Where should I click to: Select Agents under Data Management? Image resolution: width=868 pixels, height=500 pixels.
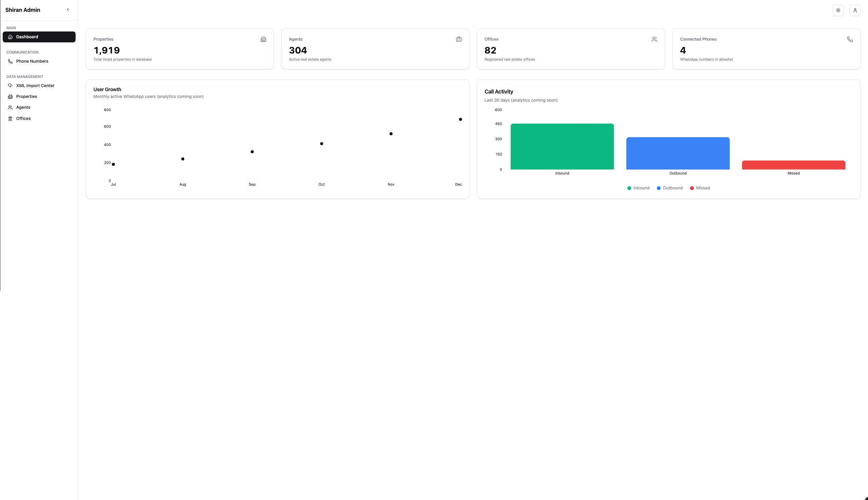click(23, 107)
